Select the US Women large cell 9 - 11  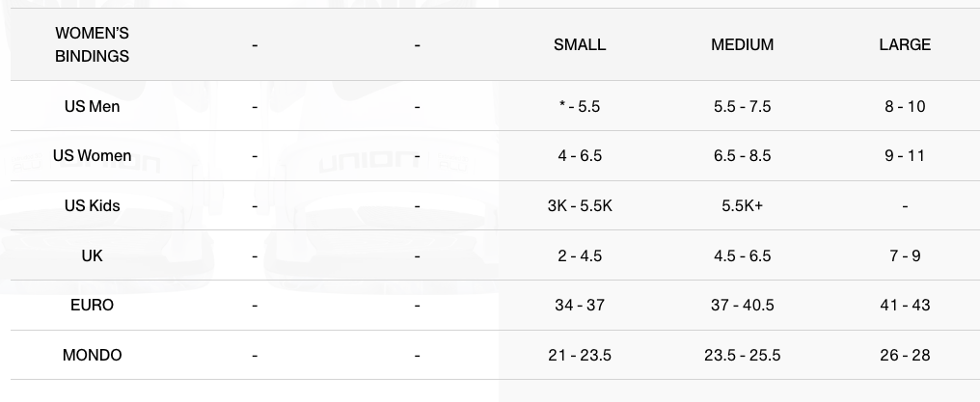point(905,155)
